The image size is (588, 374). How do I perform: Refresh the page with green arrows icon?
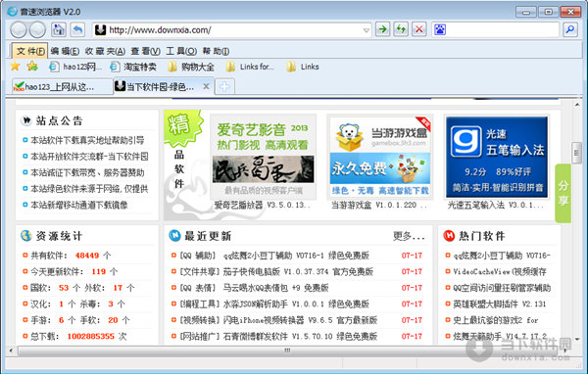(401, 29)
